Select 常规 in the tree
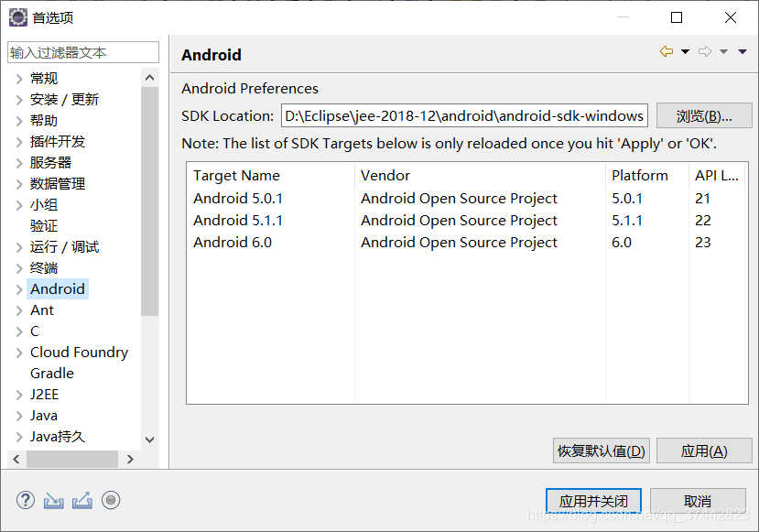This screenshot has width=759, height=532. [44, 79]
